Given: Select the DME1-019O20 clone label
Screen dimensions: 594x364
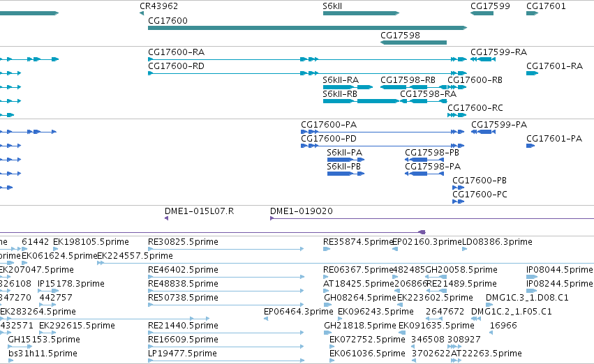Looking at the screenshot, I should pos(301,211).
